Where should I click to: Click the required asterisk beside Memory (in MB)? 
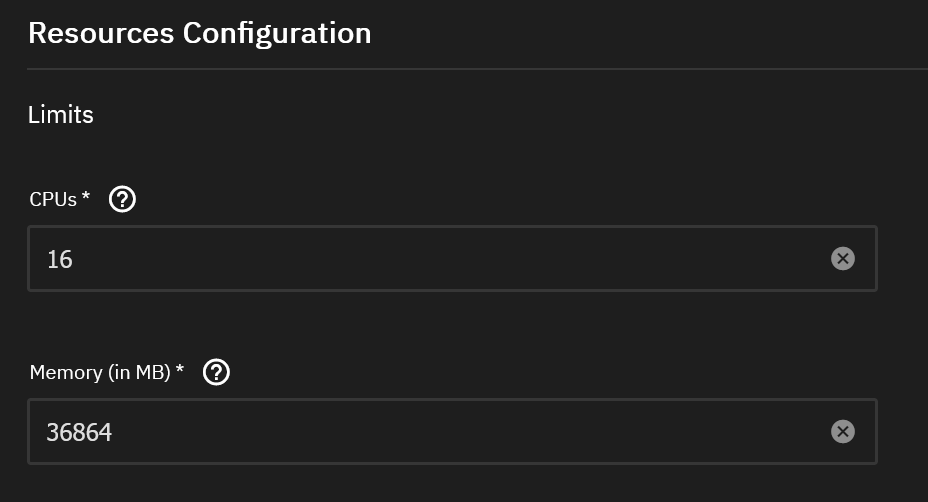pos(180,371)
